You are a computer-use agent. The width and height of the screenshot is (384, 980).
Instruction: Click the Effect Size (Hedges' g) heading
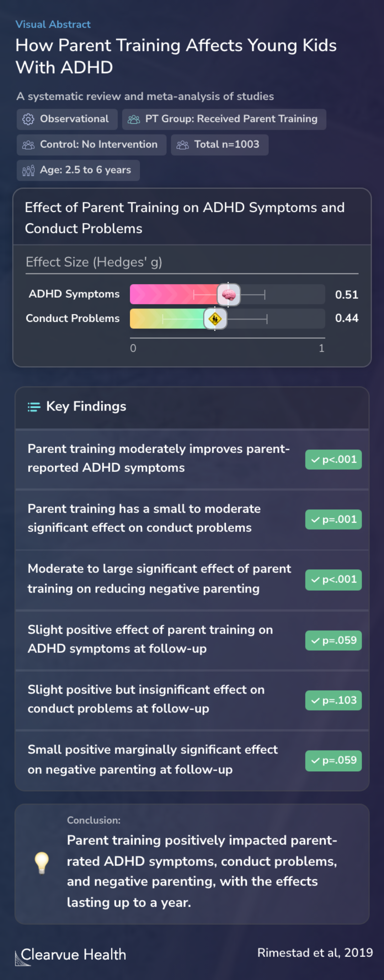94,262
